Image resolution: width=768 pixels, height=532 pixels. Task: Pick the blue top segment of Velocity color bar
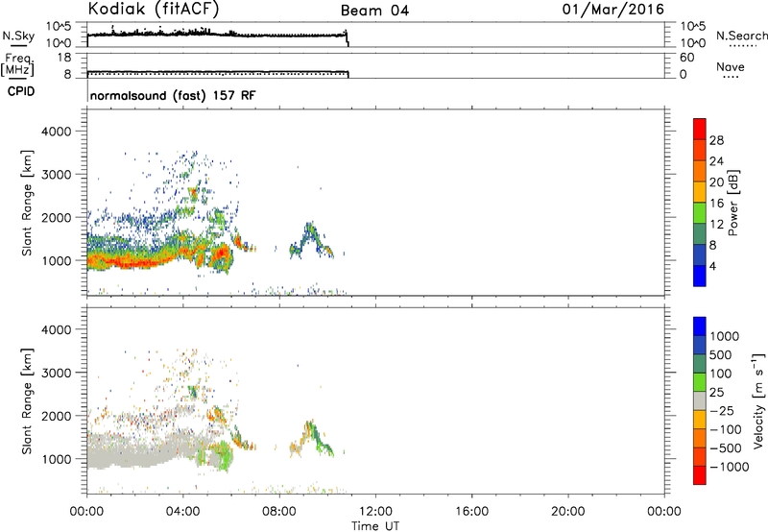coord(700,326)
